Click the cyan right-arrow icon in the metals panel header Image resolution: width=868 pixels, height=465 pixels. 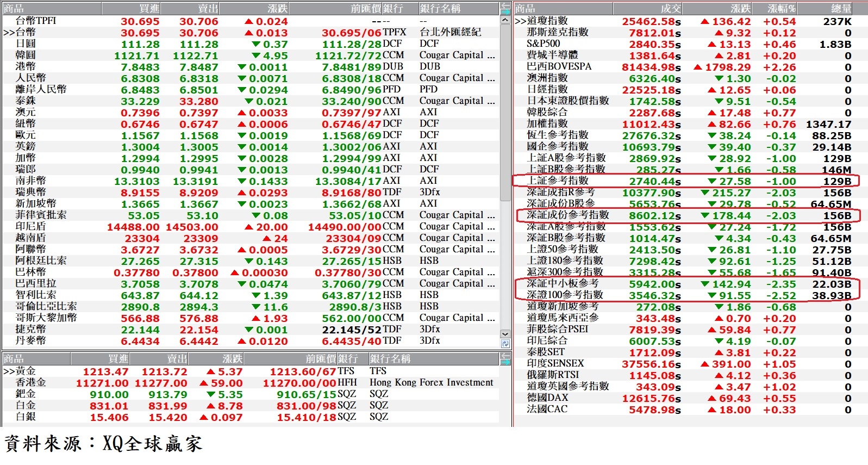click(505, 361)
